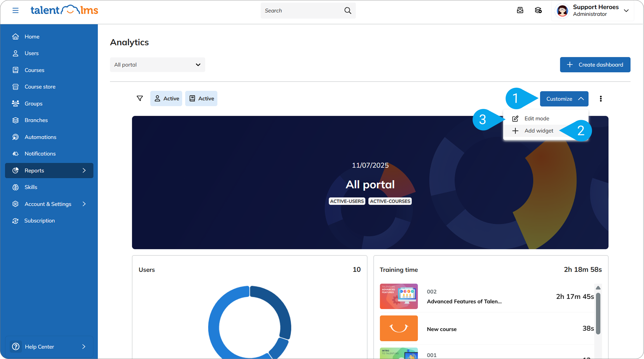Screen dimensions: 644x359
Task: Click the Add widget plus icon
Action: [x=515, y=131]
